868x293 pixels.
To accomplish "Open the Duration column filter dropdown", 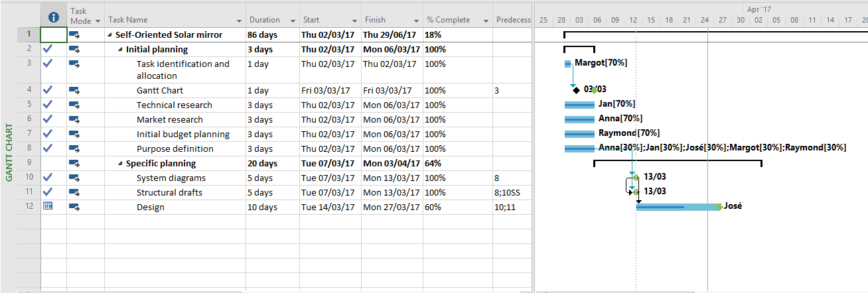I will coord(293,21).
